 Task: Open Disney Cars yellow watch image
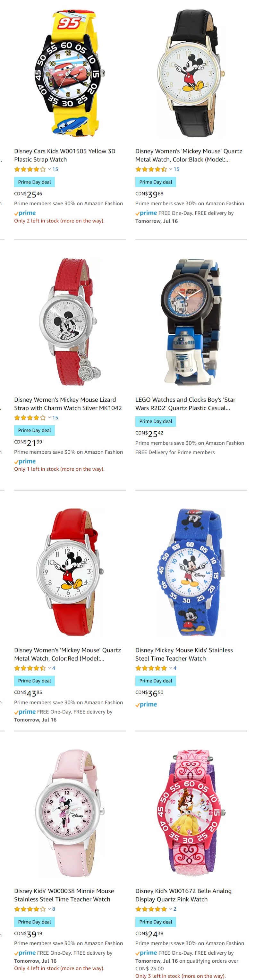(70, 73)
